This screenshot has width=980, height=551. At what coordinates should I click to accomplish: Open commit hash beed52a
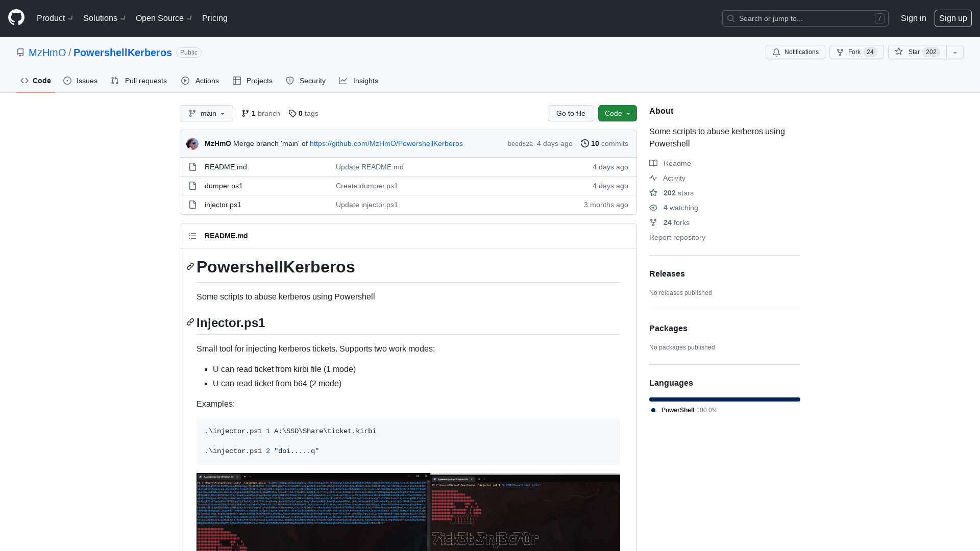(520, 144)
